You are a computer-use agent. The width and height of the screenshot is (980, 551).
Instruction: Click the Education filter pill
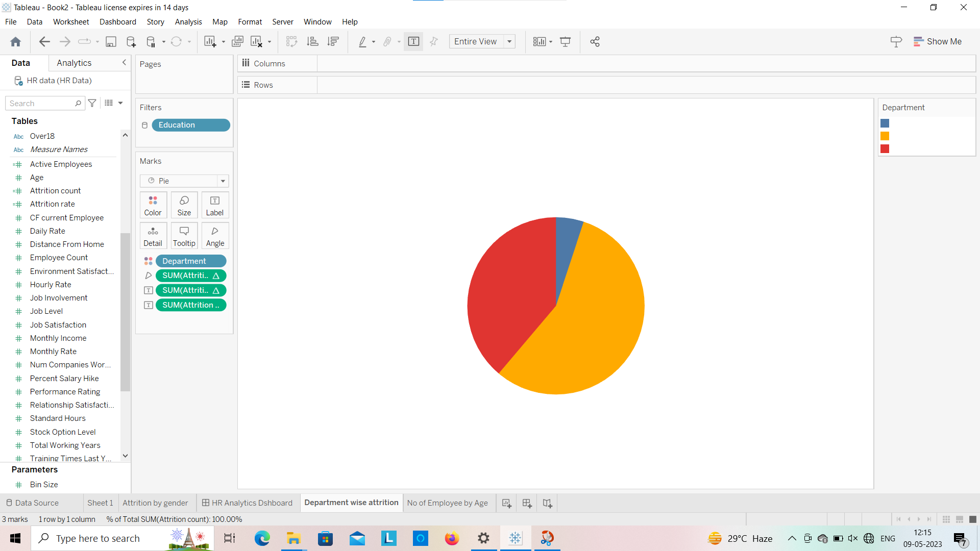tap(191, 125)
